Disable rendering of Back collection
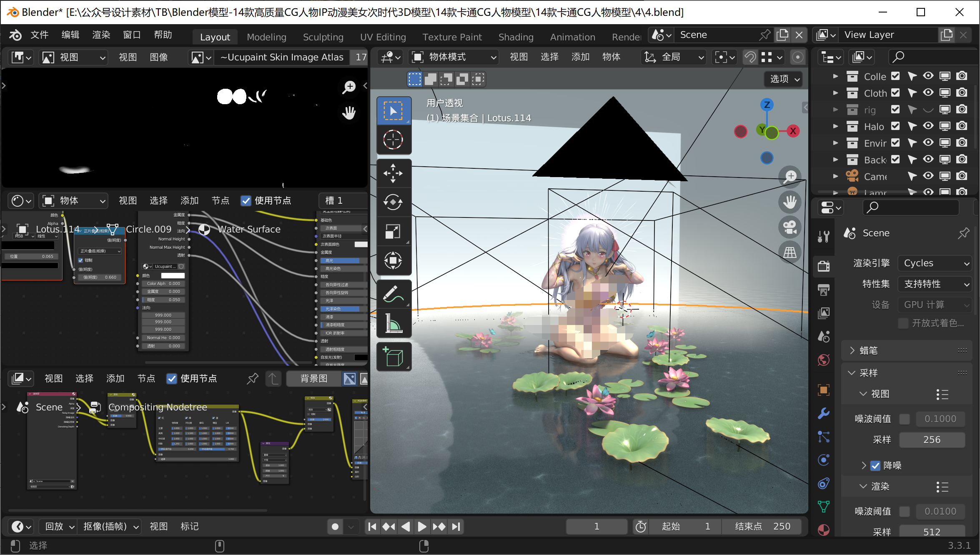 coord(962,159)
